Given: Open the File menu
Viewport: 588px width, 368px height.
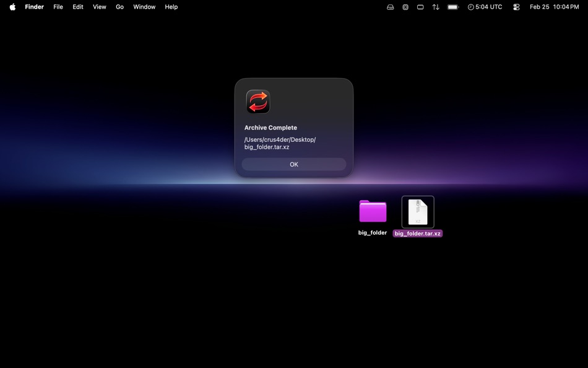Looking at the screenshot, I should (58, 7).
